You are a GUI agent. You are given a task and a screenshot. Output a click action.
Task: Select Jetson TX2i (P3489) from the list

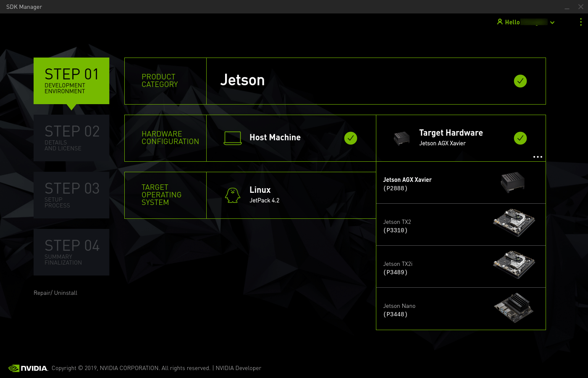tap(398, 268)
